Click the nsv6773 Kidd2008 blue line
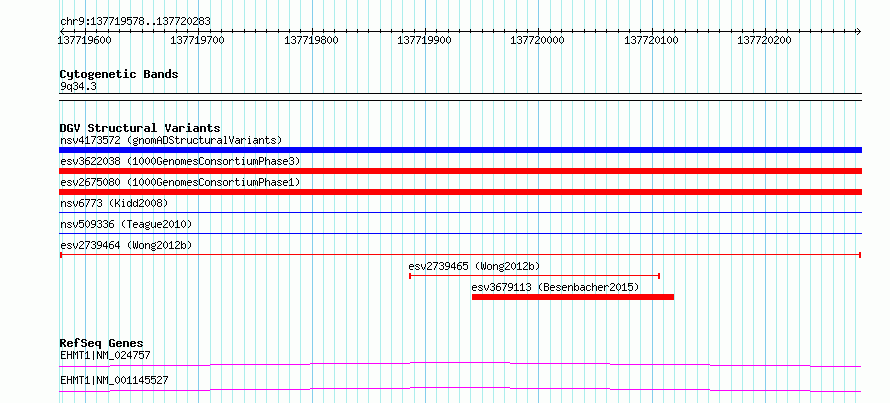This screenshot has width=890, height=403. [x=460, y=213]
